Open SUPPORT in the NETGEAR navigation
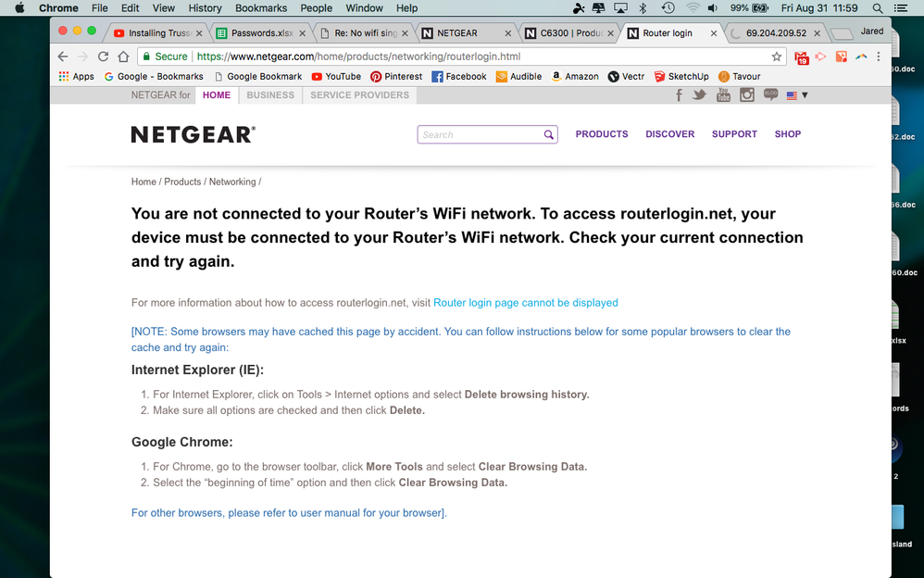The height and width of the screenshot is (578, 924). pos(734,133)
